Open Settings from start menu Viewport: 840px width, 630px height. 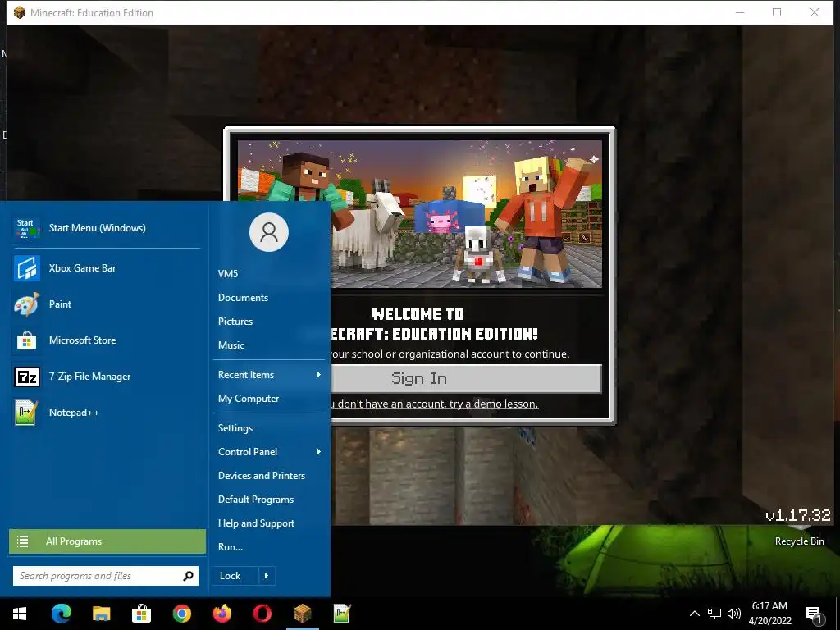pyautogui.click(x=235, y=428)
